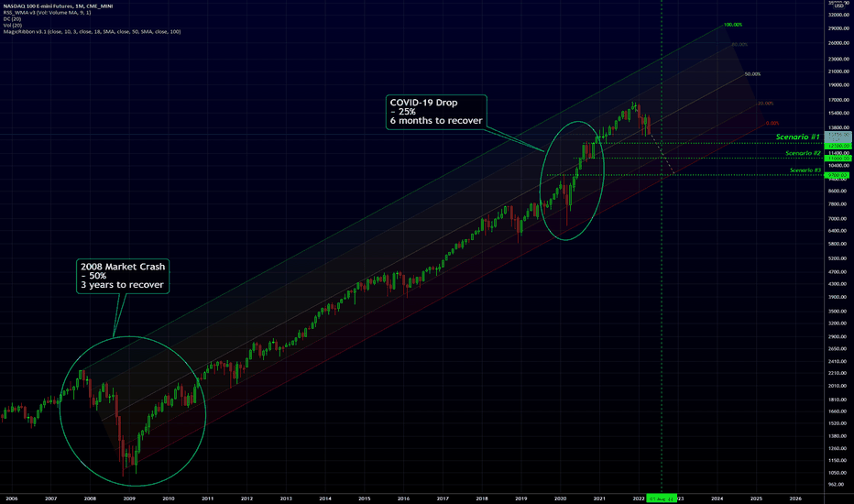Click the green Aug '22 date marker

tap(662, 499)
